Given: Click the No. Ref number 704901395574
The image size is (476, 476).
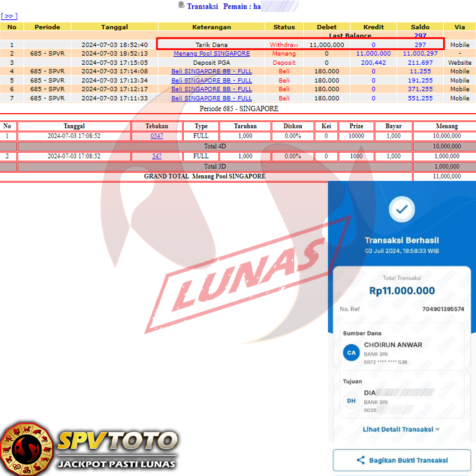Looking at the screenshot, I should pyautogui.click(x=443, y=309).
